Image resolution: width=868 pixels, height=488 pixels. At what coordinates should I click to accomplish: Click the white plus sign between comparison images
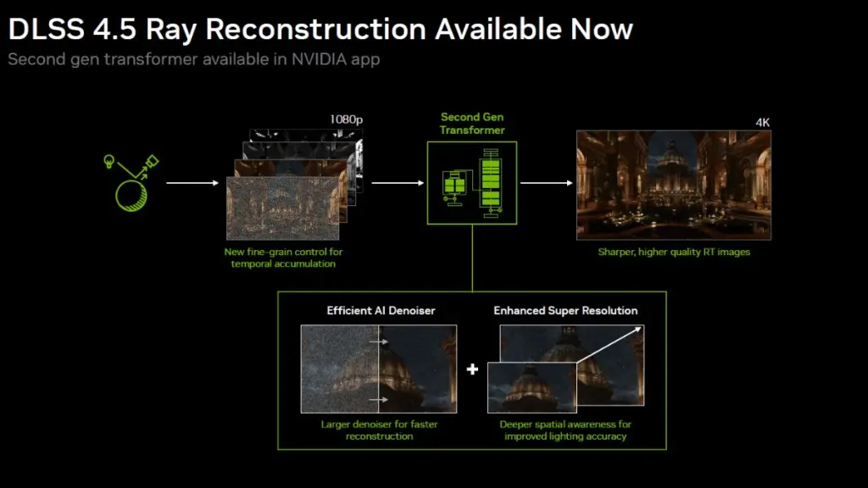[x=472, y=369]
